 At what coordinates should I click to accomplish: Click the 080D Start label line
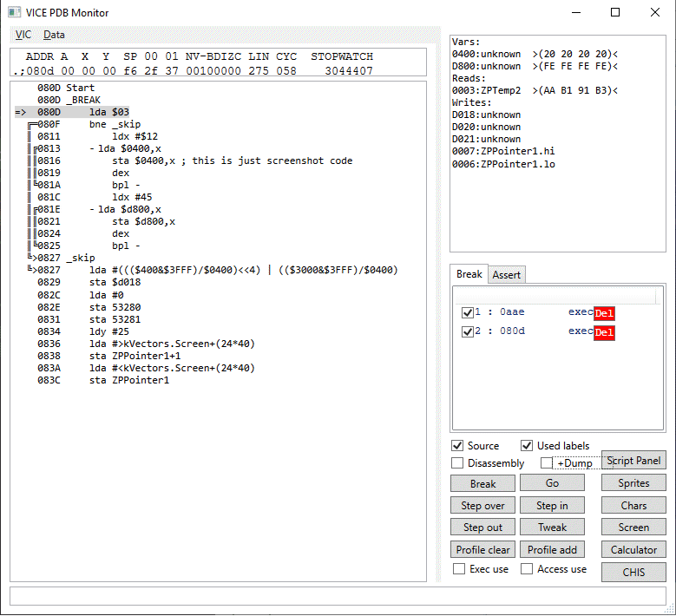coord(66,88)
